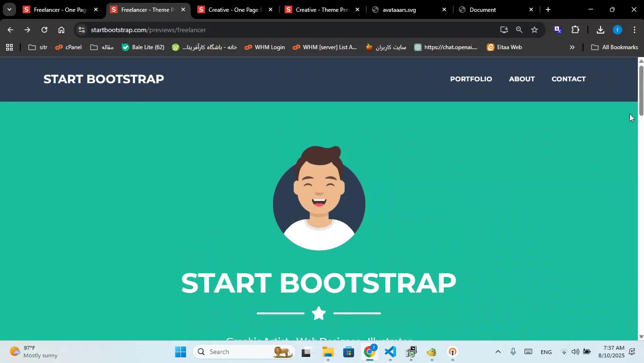The height and width of the screenshot is (363, 644).
Task: Show more bookmarks with the chevron
Action: [572, 47]
